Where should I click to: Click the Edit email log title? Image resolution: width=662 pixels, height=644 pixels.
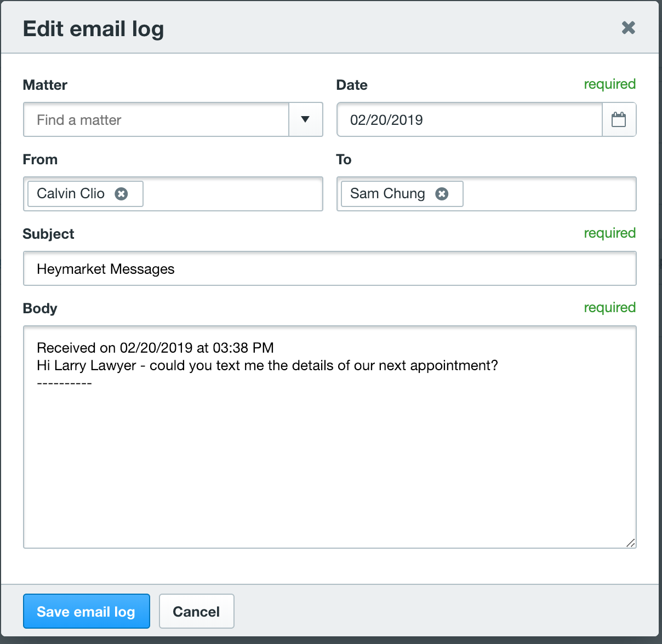point(93,29)
